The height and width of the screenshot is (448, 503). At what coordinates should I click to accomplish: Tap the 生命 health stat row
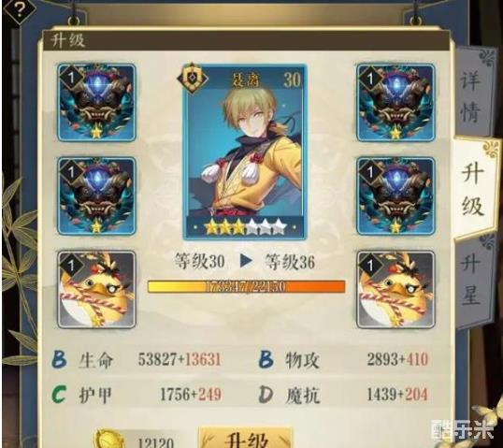[x=137, y=360]
